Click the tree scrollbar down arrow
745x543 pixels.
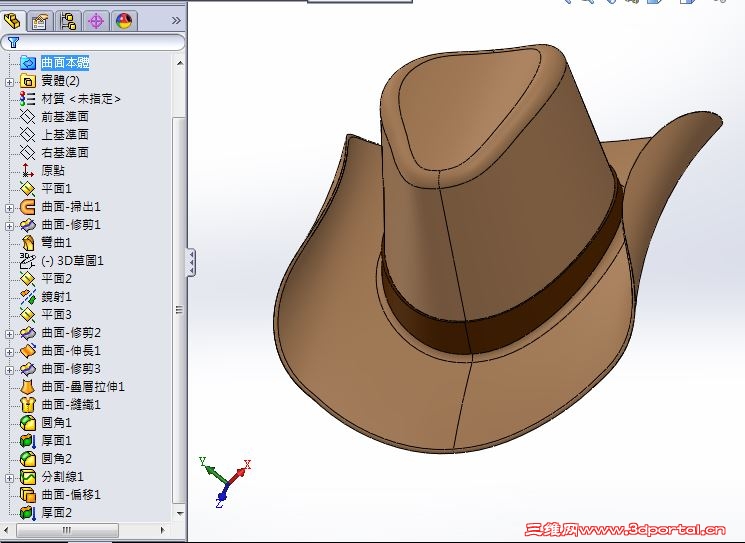point(180,513)
